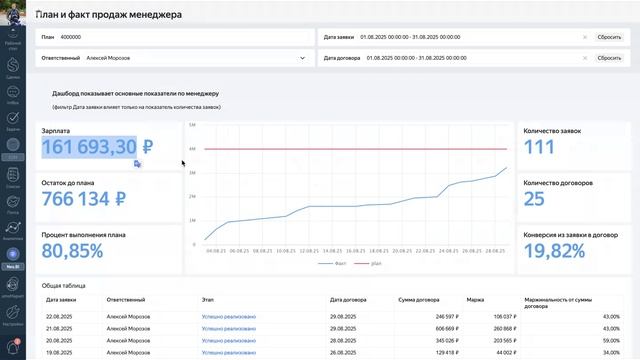Click the blue Факт line on the chart
Screen dimensions: 640x360
point(355,206)
